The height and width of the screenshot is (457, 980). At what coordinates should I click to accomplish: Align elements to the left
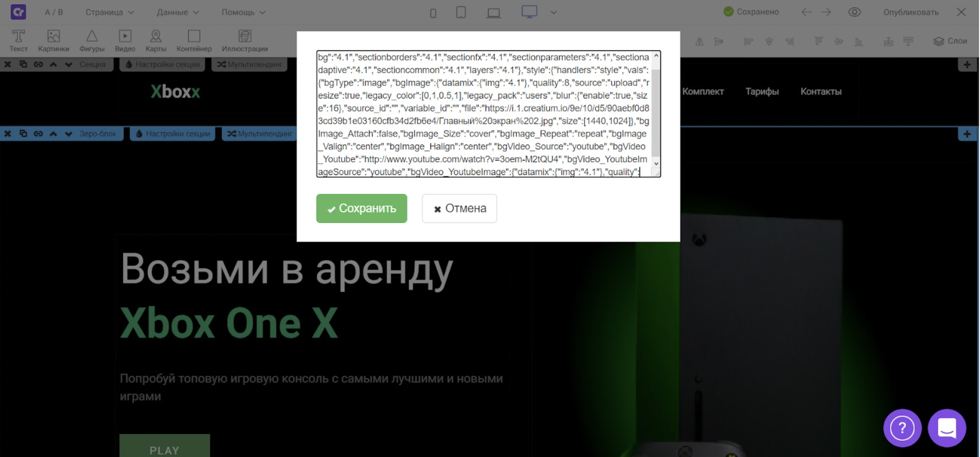click(x=748, y=41)
